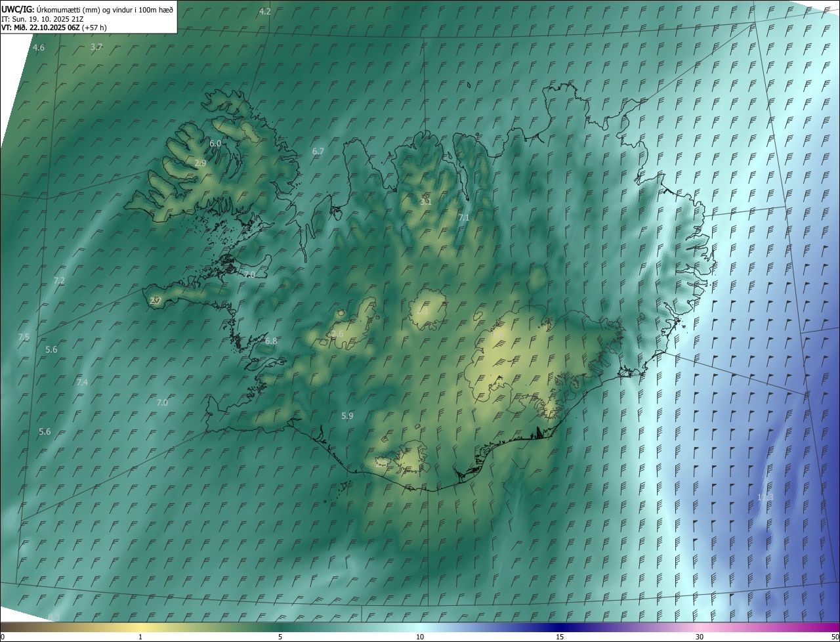This screenshot has width=840, height=642.
Task: Click the 7.1 value label
Action: point(464,217)
